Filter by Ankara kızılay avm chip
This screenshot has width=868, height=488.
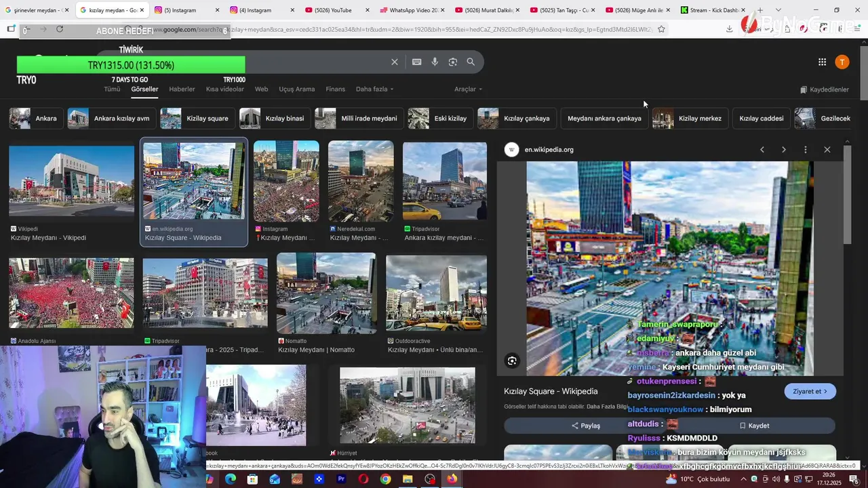[112, 119]
